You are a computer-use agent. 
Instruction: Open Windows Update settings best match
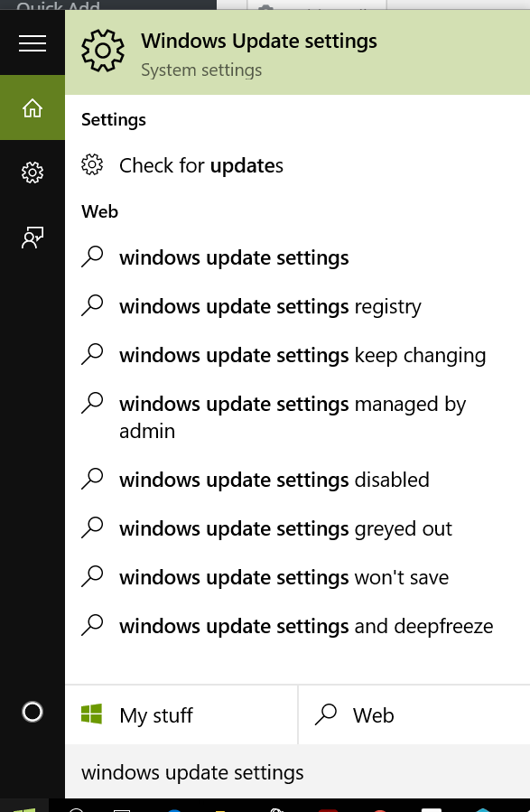point(298,52)
